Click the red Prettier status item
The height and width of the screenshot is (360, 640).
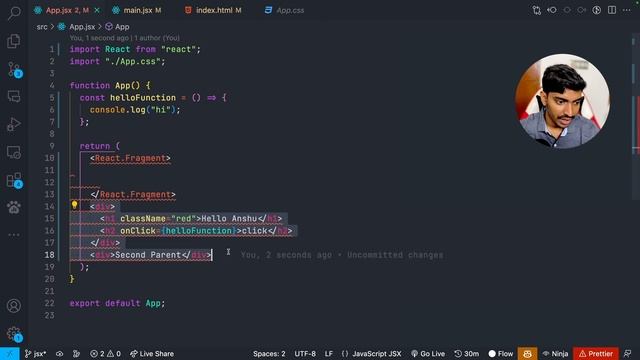click(596, 353)
